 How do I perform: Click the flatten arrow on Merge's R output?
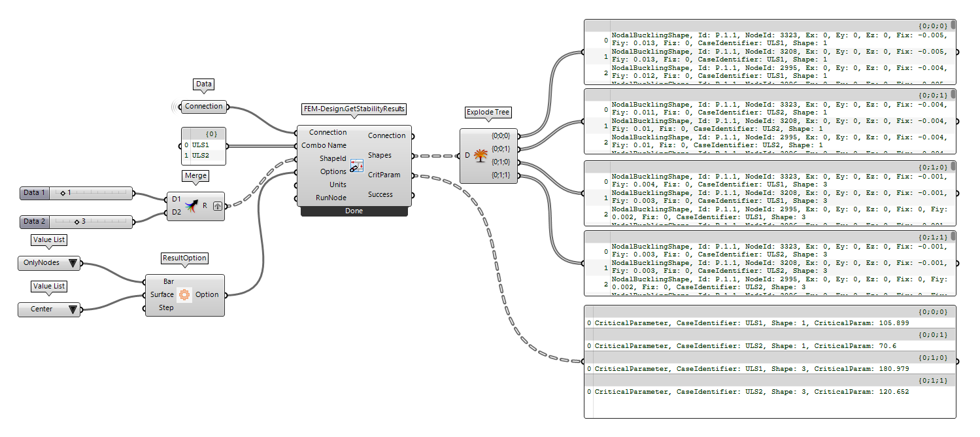pyautogui.click(x=217, y=206)
